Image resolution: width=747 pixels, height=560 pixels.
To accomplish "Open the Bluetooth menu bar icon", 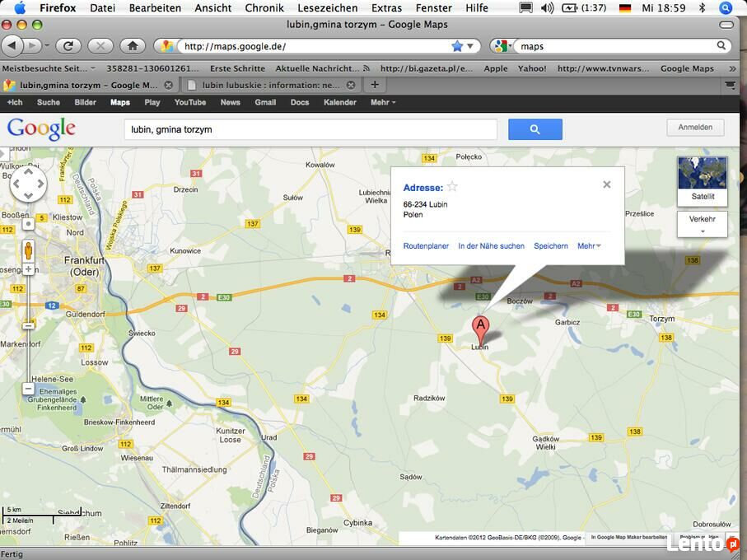I will click(703, 8).
